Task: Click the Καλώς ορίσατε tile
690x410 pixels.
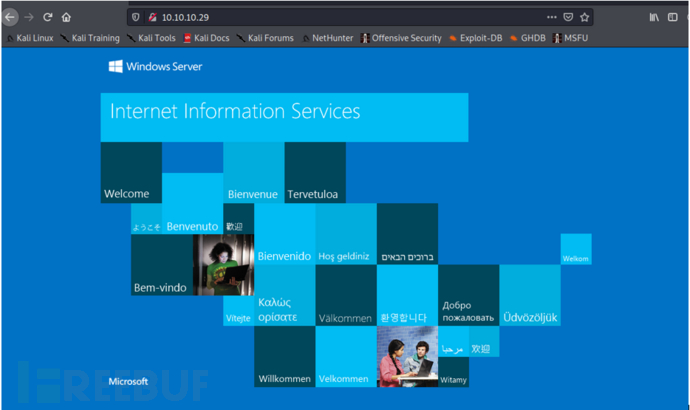Action: tap(284, 295)
